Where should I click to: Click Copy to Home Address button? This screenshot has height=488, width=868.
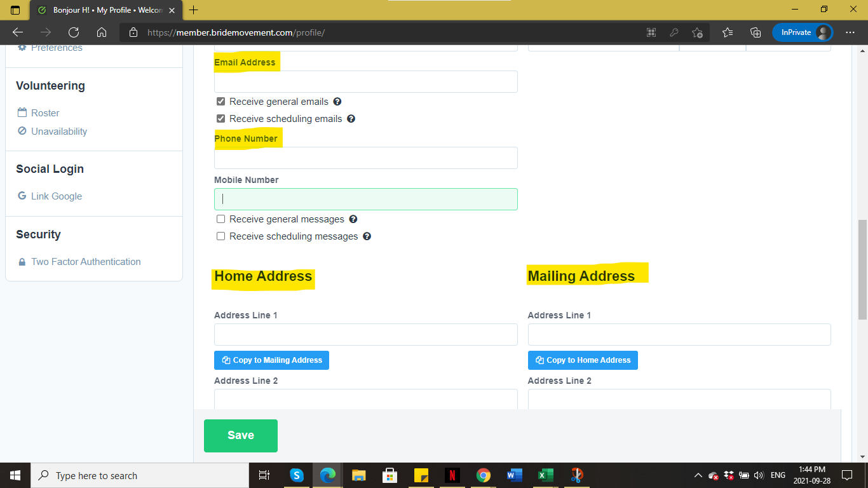pos(583,360)
